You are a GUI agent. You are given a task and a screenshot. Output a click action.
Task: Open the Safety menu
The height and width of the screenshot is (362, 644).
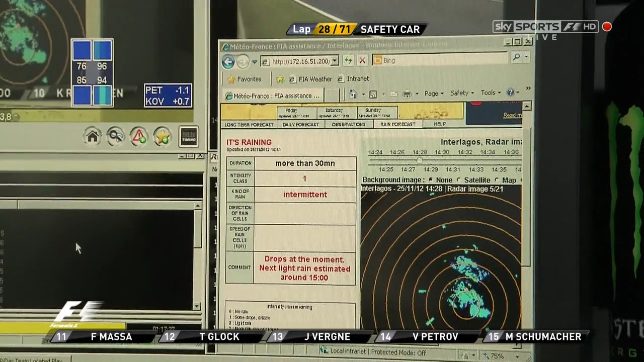(462, 93)
